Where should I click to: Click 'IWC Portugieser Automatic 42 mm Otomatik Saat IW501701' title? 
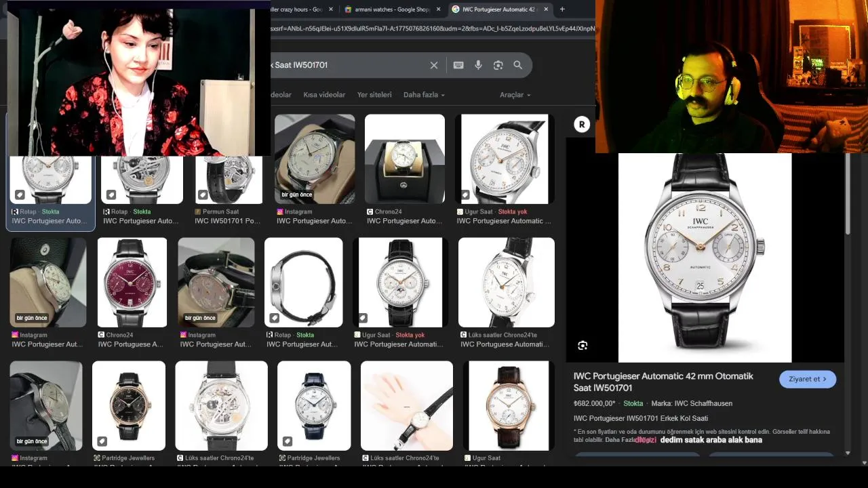tap(663, 382)
